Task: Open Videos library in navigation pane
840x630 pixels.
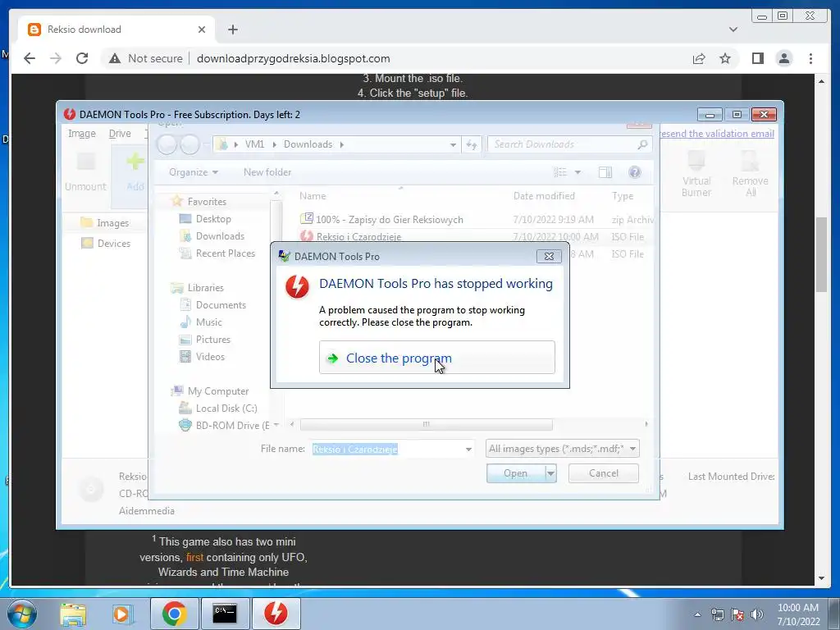Action: (x=210, y=356)
